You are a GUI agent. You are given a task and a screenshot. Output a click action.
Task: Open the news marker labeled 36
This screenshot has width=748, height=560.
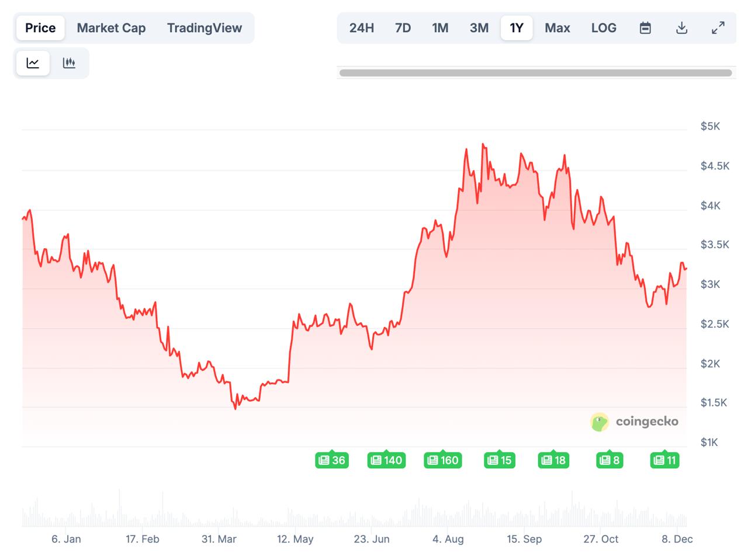(332, 460)
